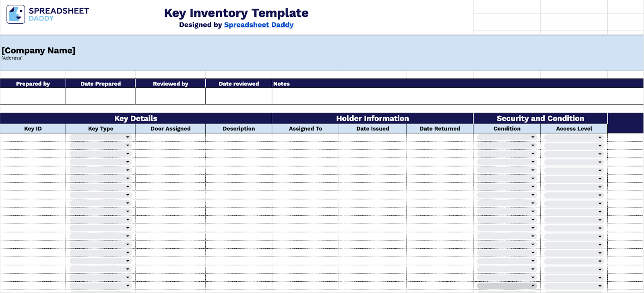The height and width of the screenshot is (293, 644).
Task: Select the Prepared by entry cell
Action: (x=33, y=95)
